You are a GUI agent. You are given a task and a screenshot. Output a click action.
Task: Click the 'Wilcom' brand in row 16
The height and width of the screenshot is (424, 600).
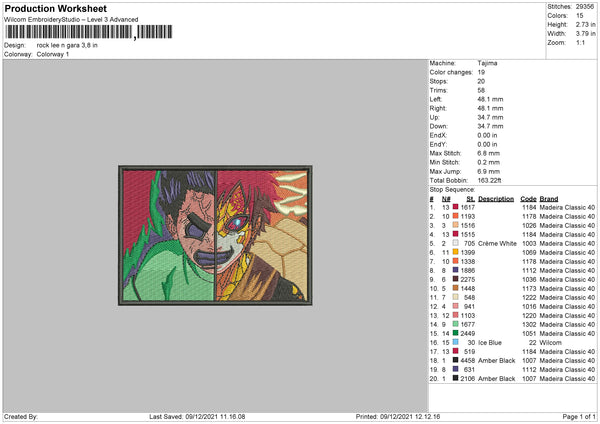coord(551,342)
